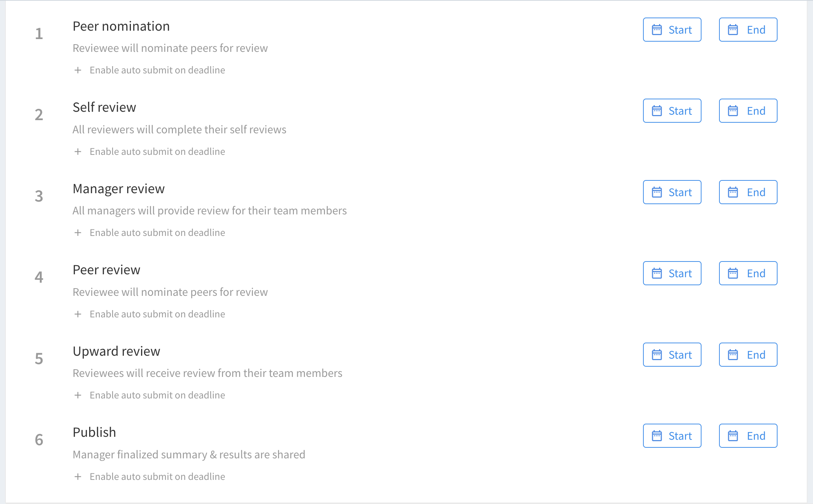Set the Peer review Start date
This screenshot has height=504, width=813.
click(672, 273)
